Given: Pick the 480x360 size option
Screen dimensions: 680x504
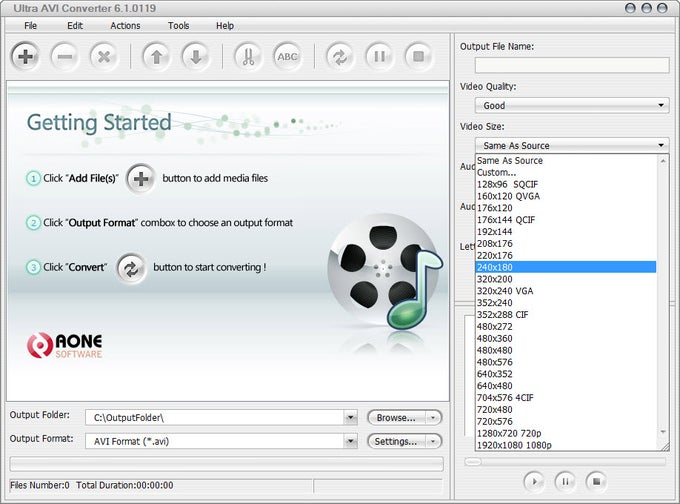Looking at the screenshot, I should point(566,338).
